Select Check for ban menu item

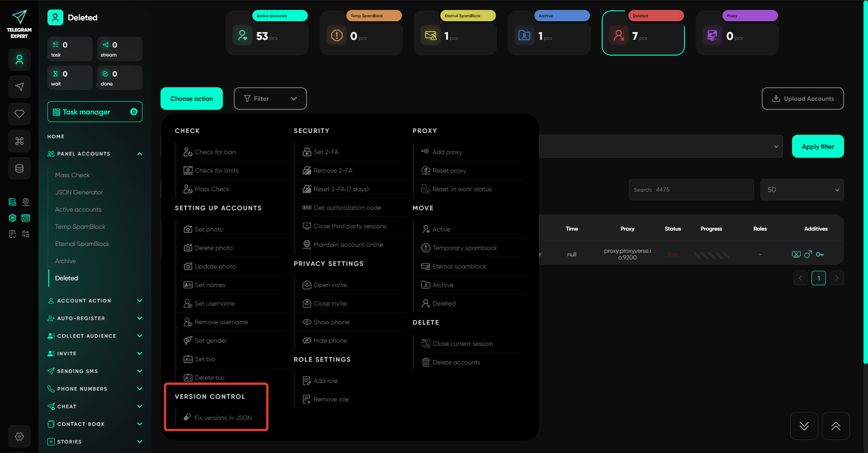(x=215, y=152)
